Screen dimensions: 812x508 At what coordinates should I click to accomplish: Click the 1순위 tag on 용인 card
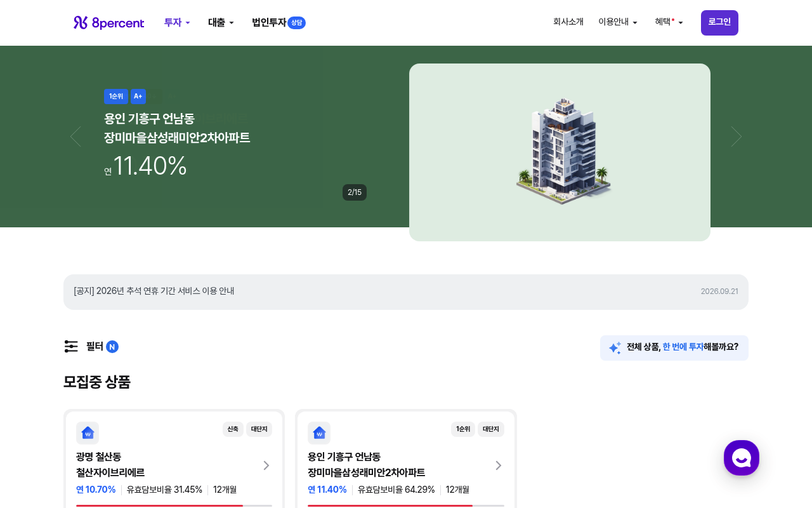pyautogui.click(x=463, y=429)
